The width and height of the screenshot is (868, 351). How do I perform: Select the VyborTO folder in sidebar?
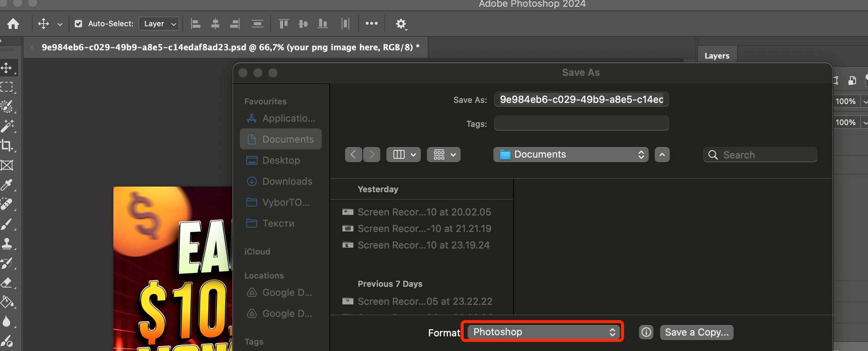tap(281, 202)
